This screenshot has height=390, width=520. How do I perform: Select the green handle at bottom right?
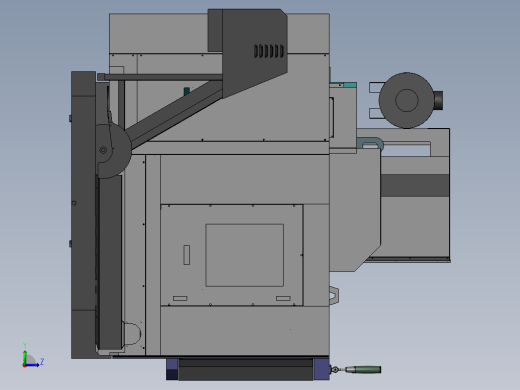pos(367,370)
